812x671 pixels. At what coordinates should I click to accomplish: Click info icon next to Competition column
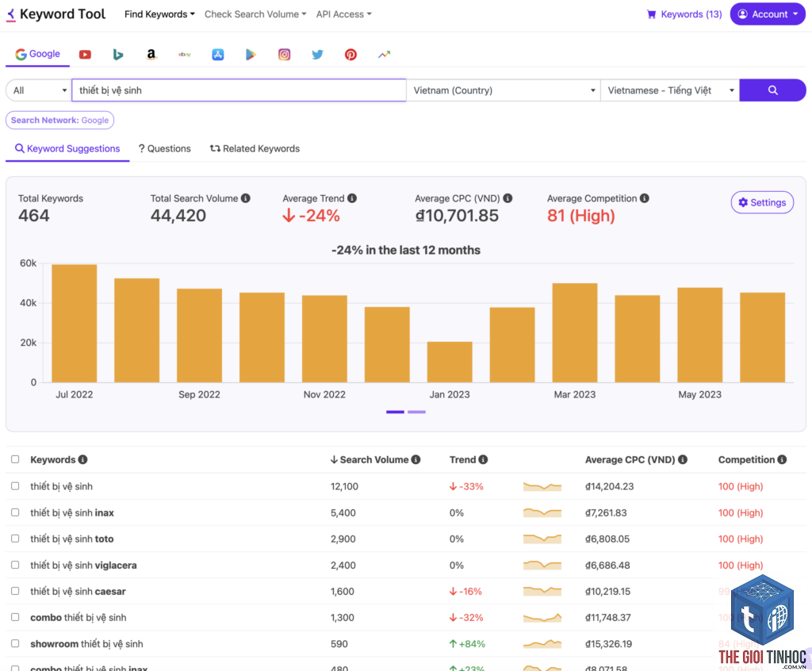[x=782, y=459]
